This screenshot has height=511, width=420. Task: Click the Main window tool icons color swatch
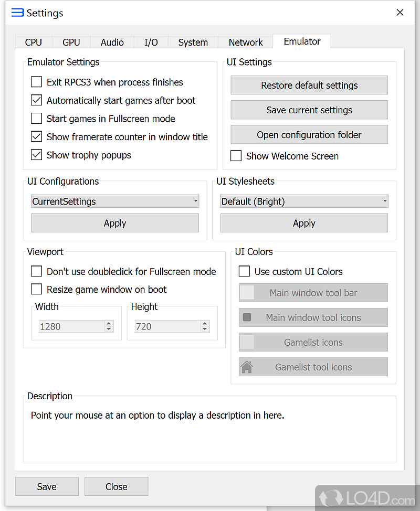click(x=247, y=317)
